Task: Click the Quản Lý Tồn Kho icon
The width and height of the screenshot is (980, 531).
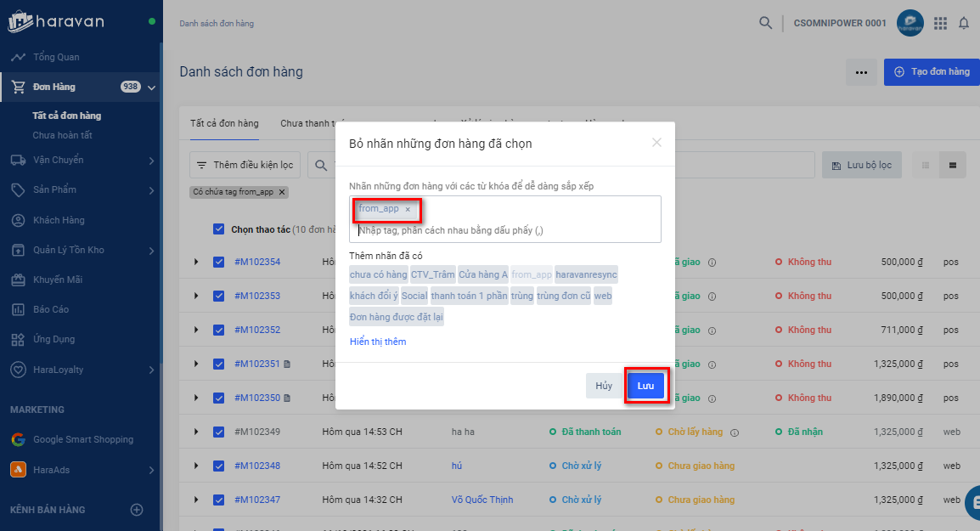Action: (18, 250)
